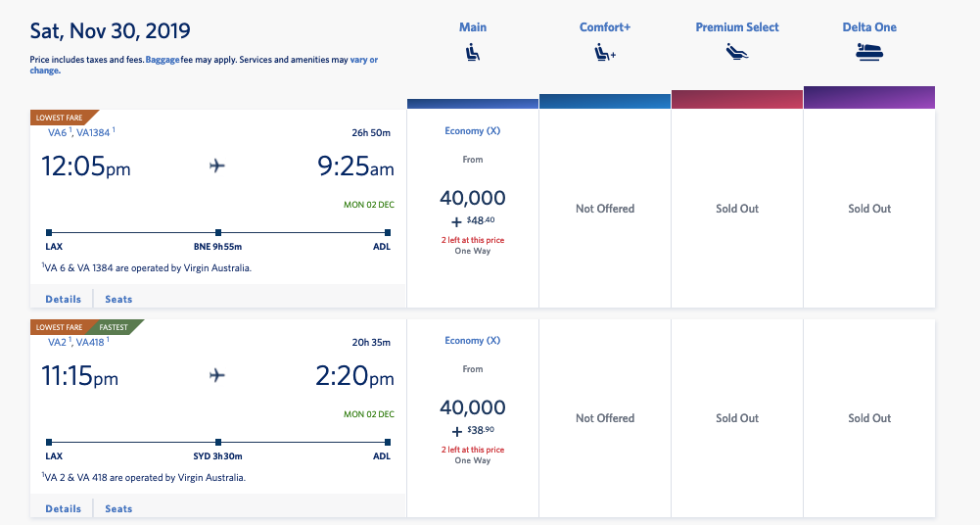Screen dimensions: 980x525
Task: Show Seats for the BNE connection flight
Action: [118, 299]
